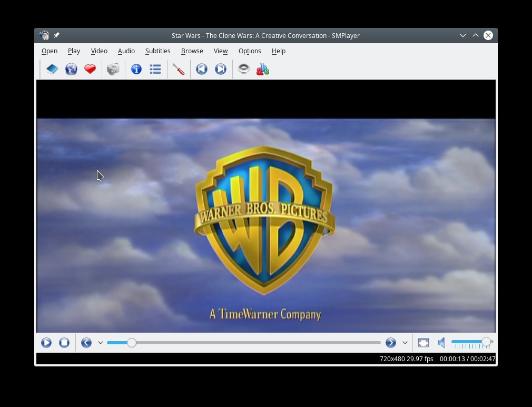This screenshot has width=532, height=407.
Task: Click the Open file toolbar icon
Action: coord(52,69)
